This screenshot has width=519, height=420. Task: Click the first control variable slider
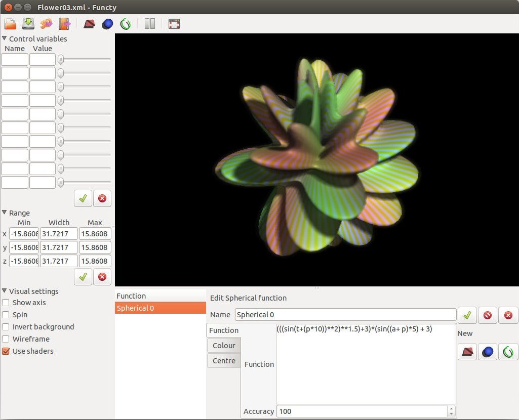(84, 60)
